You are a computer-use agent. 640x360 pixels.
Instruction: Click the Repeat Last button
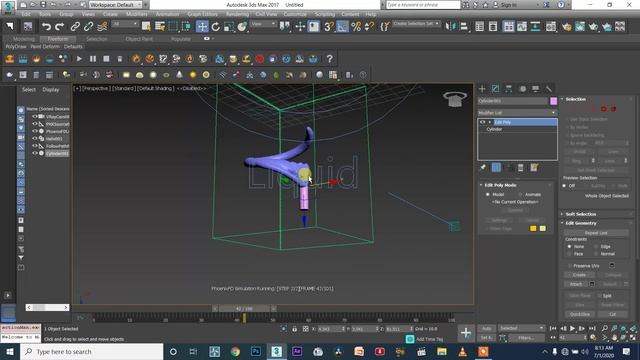[x=596, y=233]
